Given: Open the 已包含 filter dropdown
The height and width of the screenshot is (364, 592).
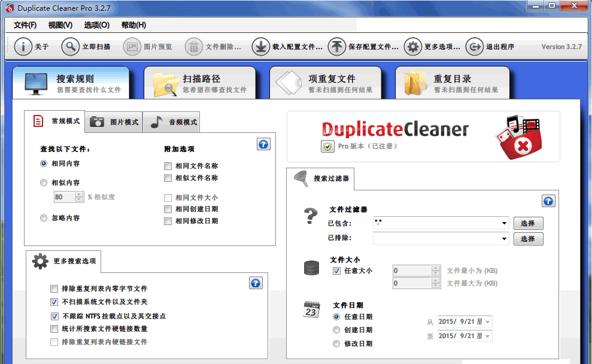Looking at the screenshot, I should pyautogui.click(x=504, y=223).
